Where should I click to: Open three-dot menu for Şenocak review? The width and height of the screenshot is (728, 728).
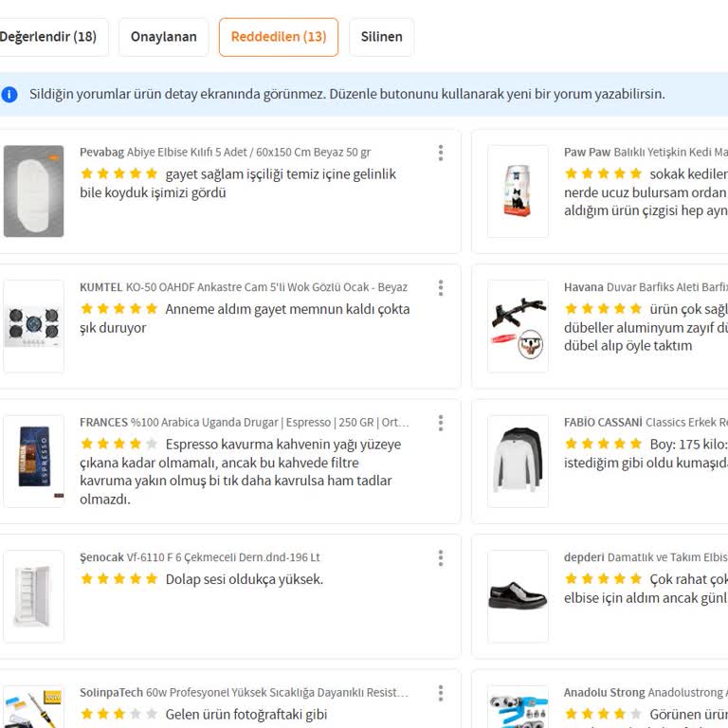[441, 557]
